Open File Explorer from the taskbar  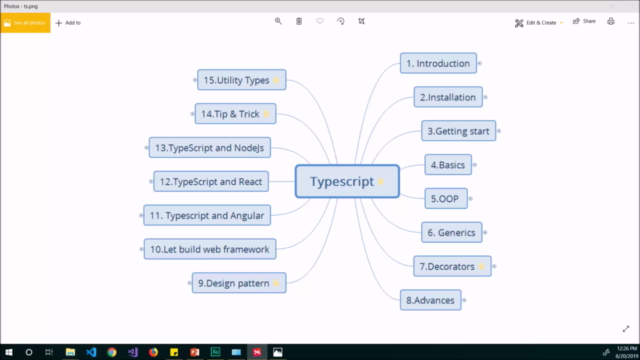pos(70,352)
